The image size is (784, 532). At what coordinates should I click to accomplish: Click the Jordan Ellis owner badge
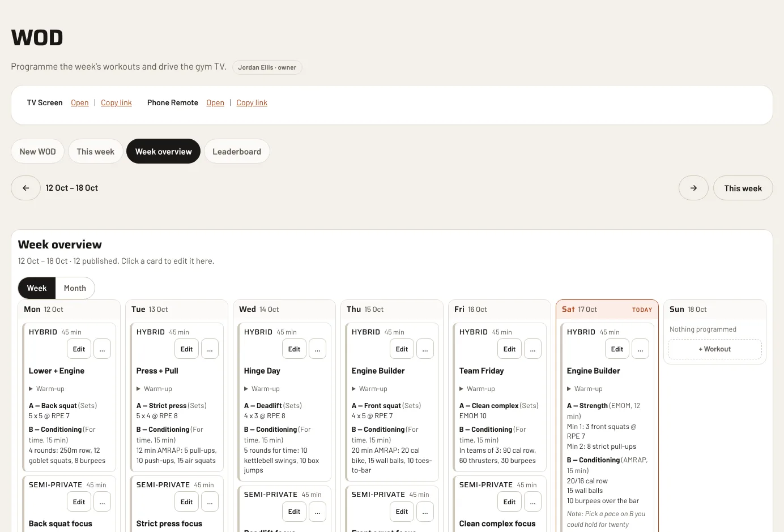pyautogui.click(x=267, y=67)
